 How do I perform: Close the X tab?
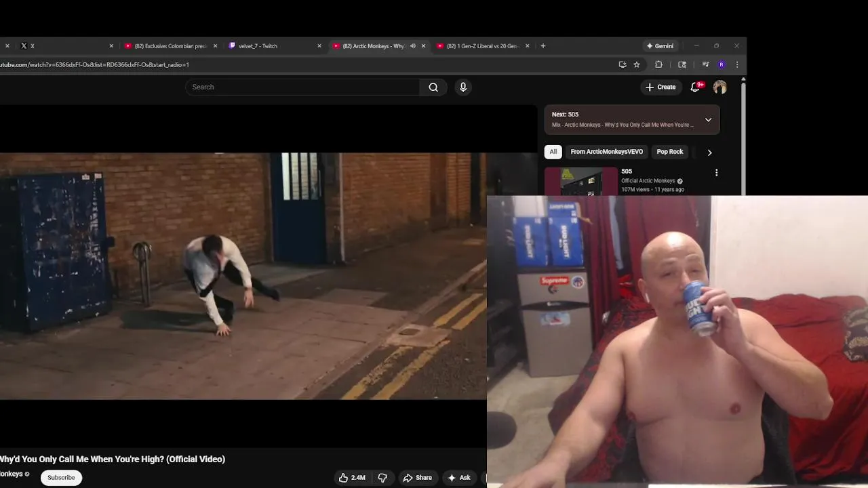coord(111,46)
